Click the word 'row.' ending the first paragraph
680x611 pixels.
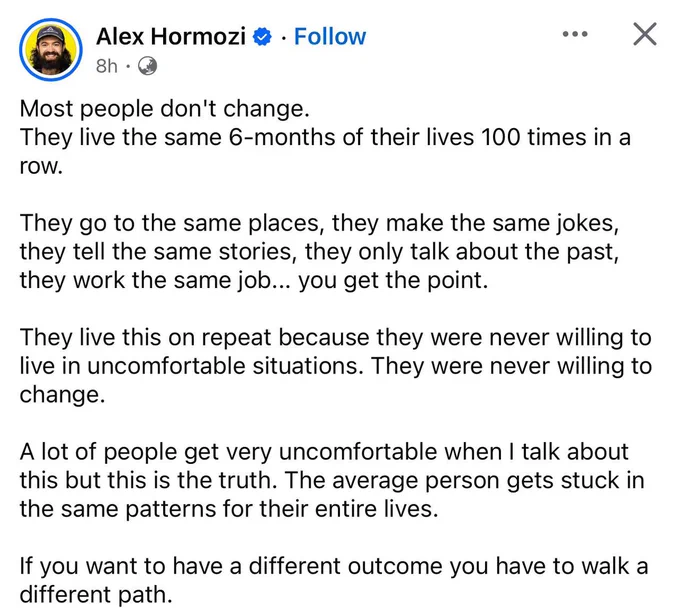coord(41,167)
